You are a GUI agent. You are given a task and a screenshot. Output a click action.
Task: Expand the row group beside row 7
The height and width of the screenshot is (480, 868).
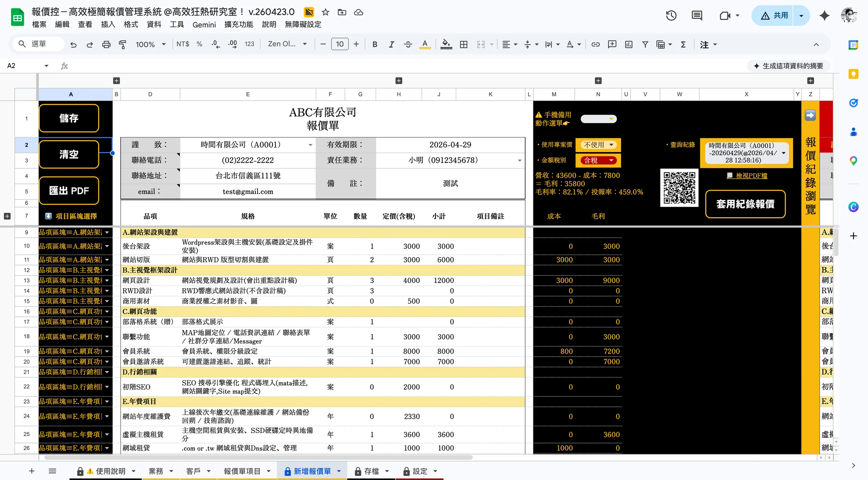tap(7, 216)
